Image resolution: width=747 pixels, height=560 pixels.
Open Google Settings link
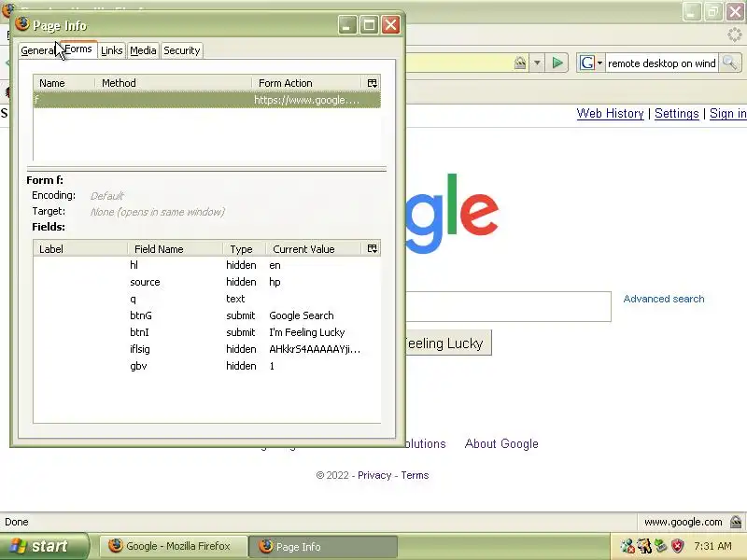click(676, 113)
